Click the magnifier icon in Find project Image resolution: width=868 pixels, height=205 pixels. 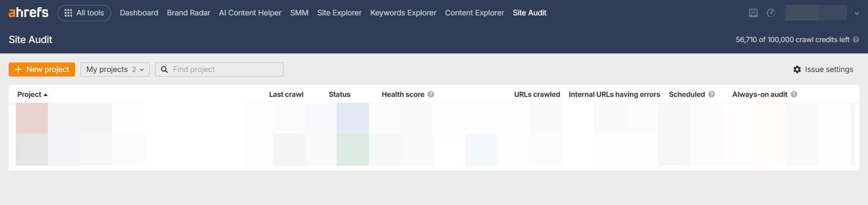tap(165, 69)
